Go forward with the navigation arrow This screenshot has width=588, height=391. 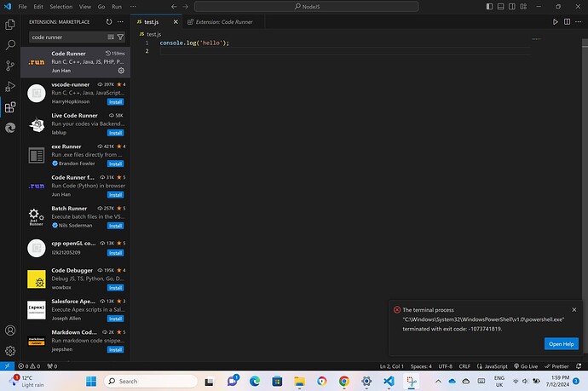coord(185,6)
